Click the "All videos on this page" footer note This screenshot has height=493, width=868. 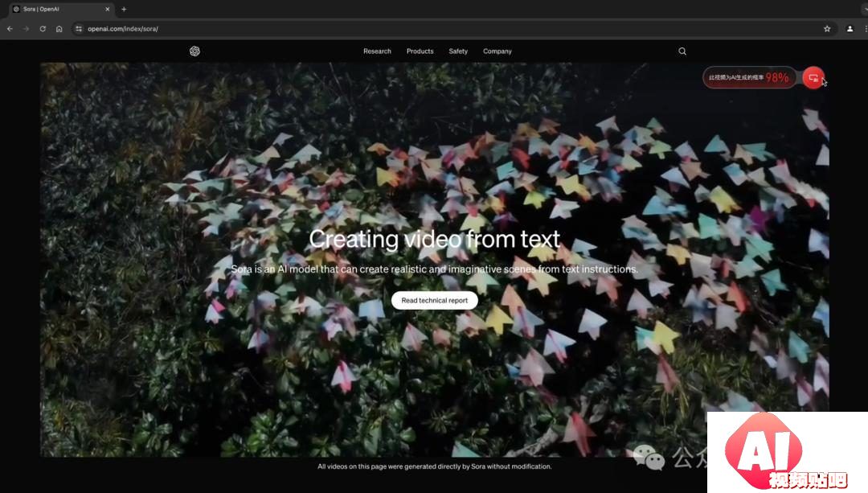point(435,466)
